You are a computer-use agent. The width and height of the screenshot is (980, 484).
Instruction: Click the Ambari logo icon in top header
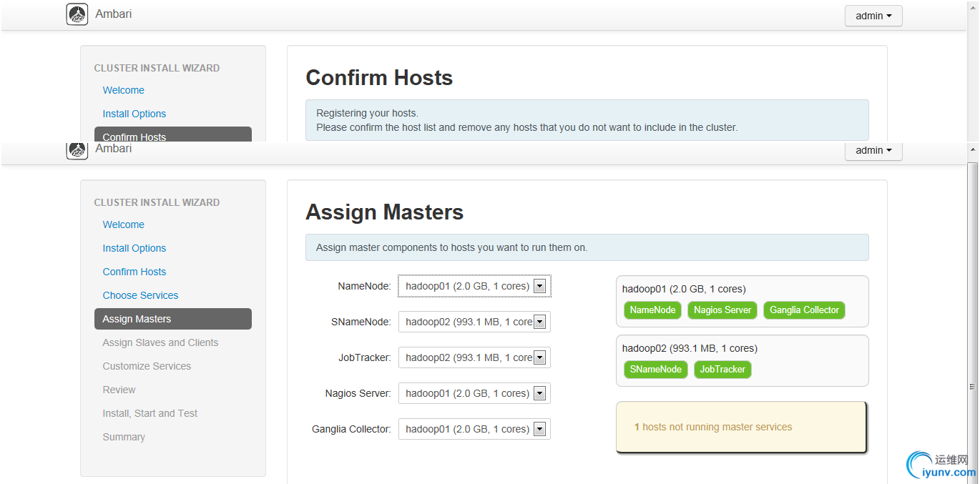tap(77, 14)
